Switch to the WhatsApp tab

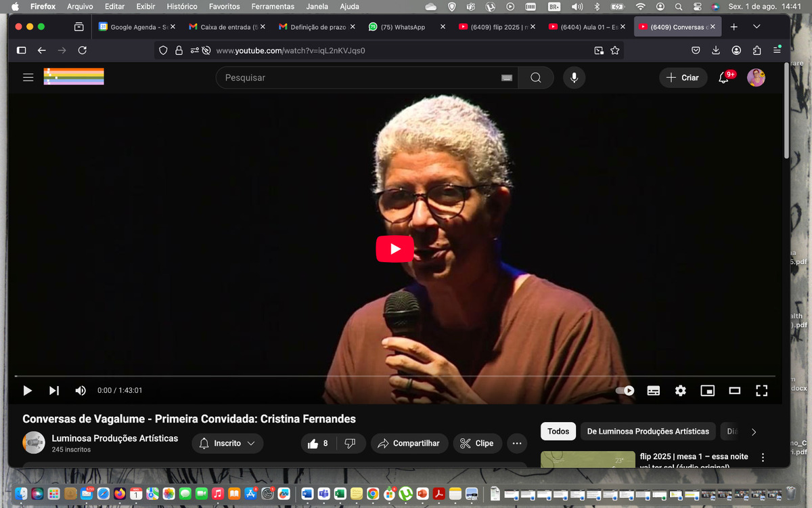click(403, 27)
